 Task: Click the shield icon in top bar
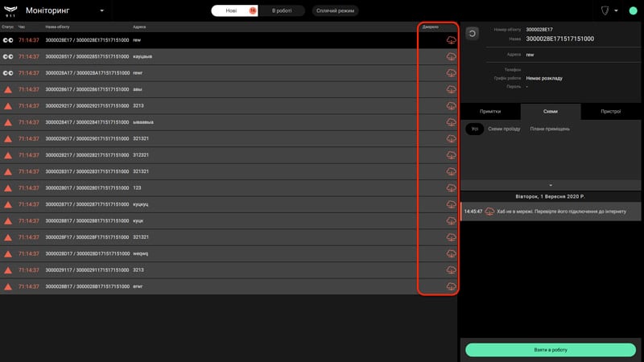point(605,10)
